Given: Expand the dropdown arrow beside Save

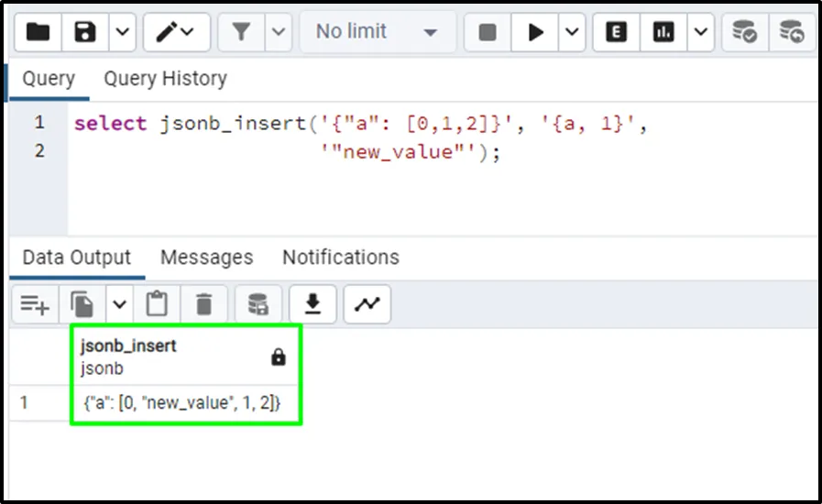Looking at the screenshot, I should (x=123, y=33).
